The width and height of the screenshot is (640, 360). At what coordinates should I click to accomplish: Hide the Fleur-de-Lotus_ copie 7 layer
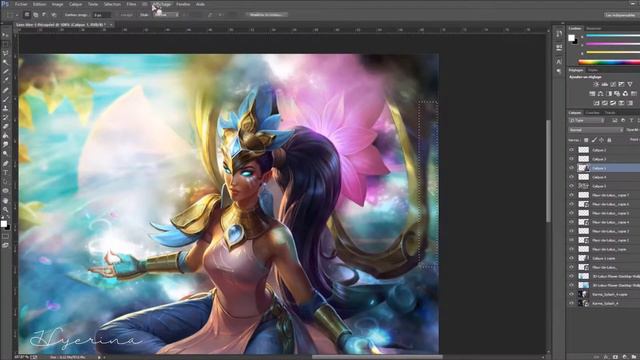(x=572, y=195)
